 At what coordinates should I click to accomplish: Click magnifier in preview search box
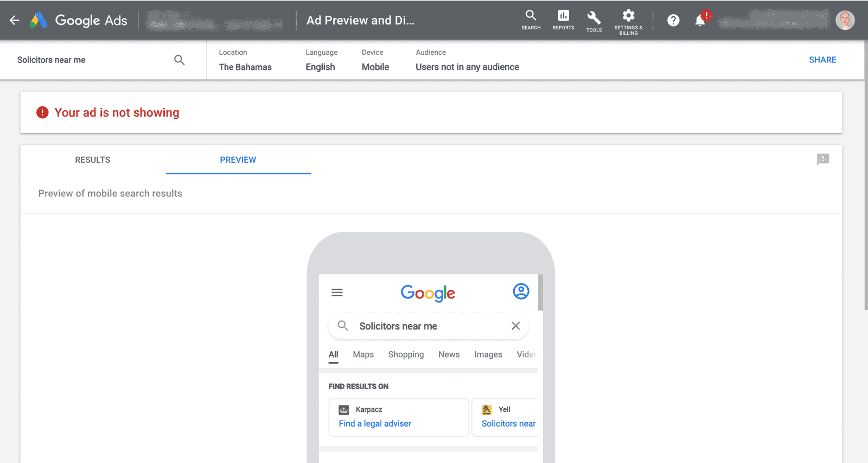click(x=343, y=326)
